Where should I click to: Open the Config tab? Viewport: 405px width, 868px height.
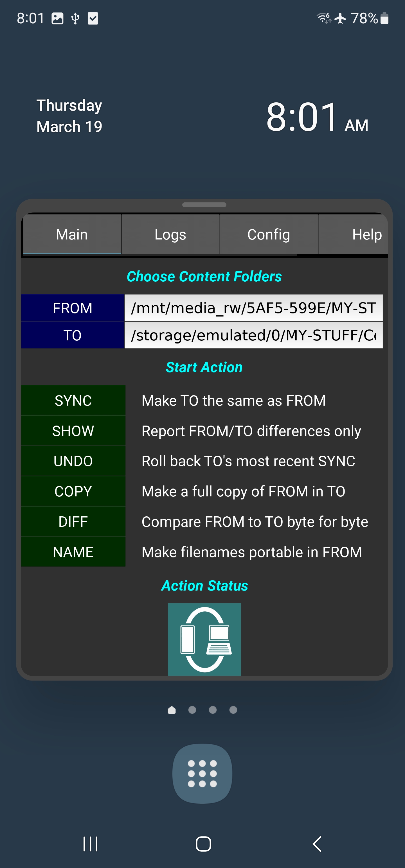(269, 234)
